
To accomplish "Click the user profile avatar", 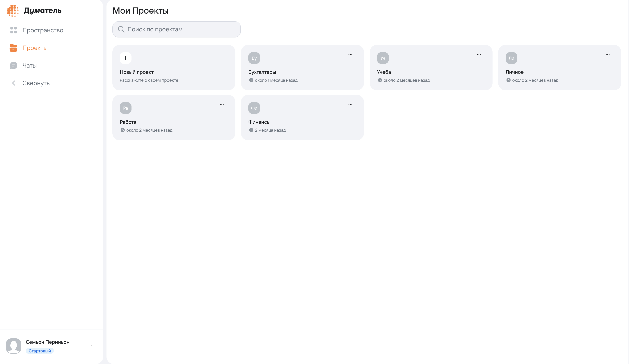I will point(14,346).
